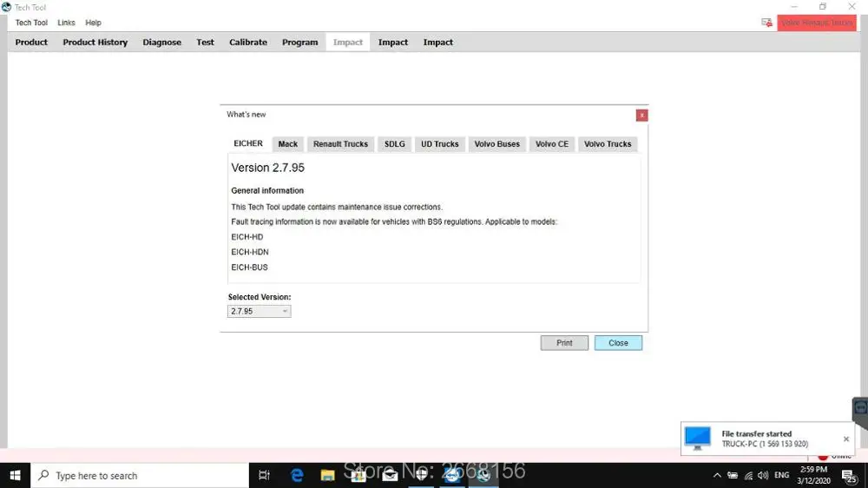The image size is (868, 488).
Task: Open the Tech Tool menu
Action: (31, 23)
